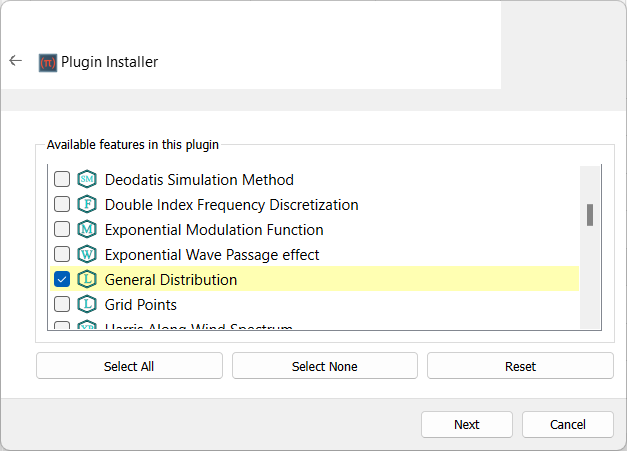Image resolution: width=627 pixels, height=451 pixels.
Task: Click the Exponential Modulation Function icon
Action: (86, 230)
